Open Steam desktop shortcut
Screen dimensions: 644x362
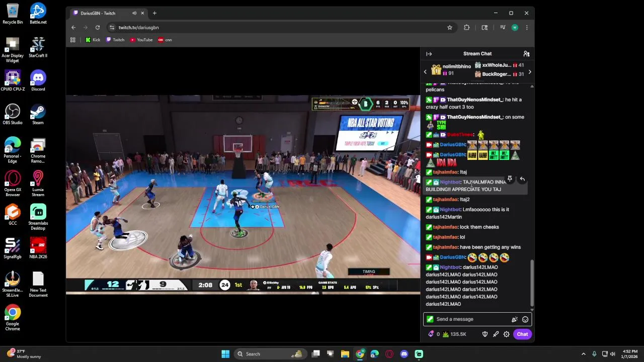pyautogui.click(x=38, y=114)
